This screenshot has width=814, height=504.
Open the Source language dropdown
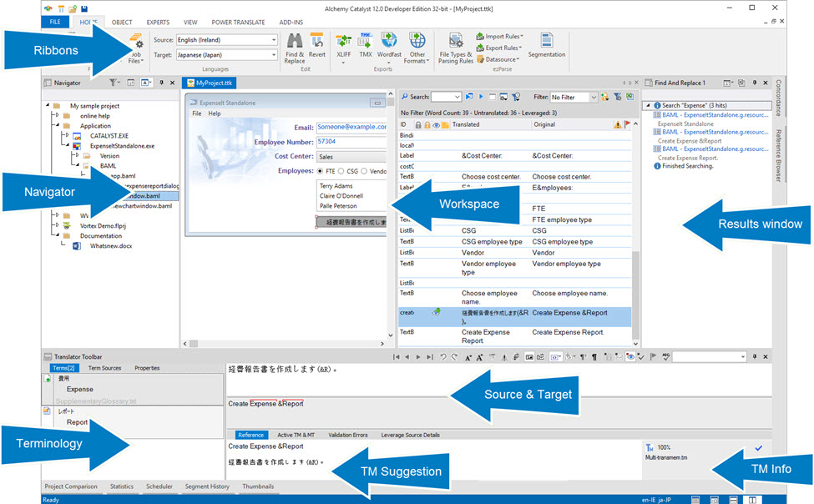pos(274,40)
